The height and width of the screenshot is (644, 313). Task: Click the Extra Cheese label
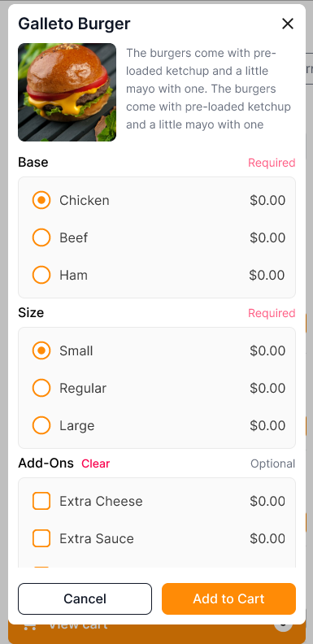pyautogui.click(x=101, y=501)
